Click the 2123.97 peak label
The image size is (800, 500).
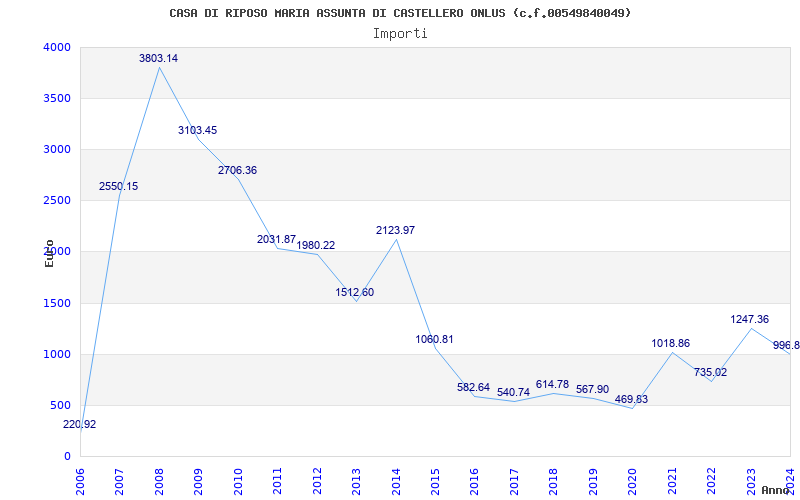395,230
